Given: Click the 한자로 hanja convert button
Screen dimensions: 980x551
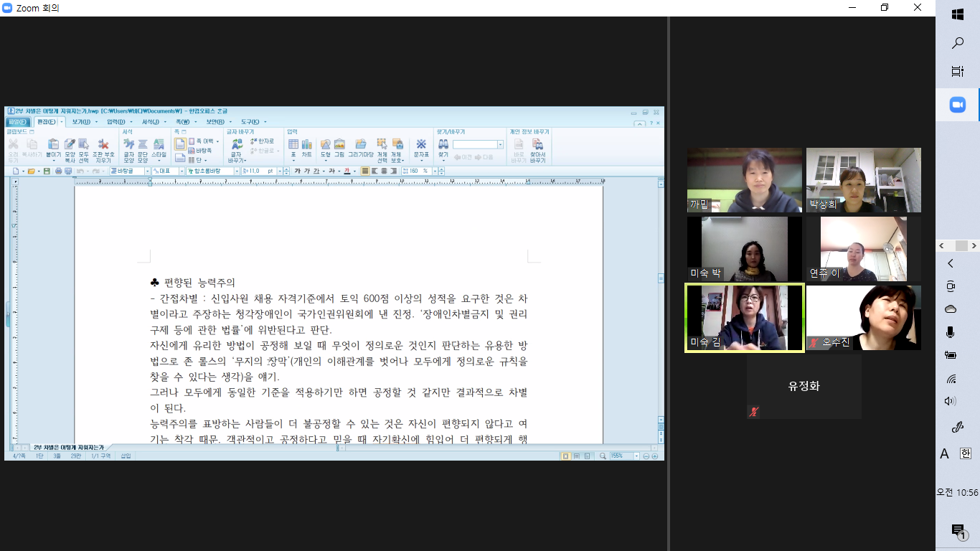Looking at the screenshot, I should click(x=262, y=141).
